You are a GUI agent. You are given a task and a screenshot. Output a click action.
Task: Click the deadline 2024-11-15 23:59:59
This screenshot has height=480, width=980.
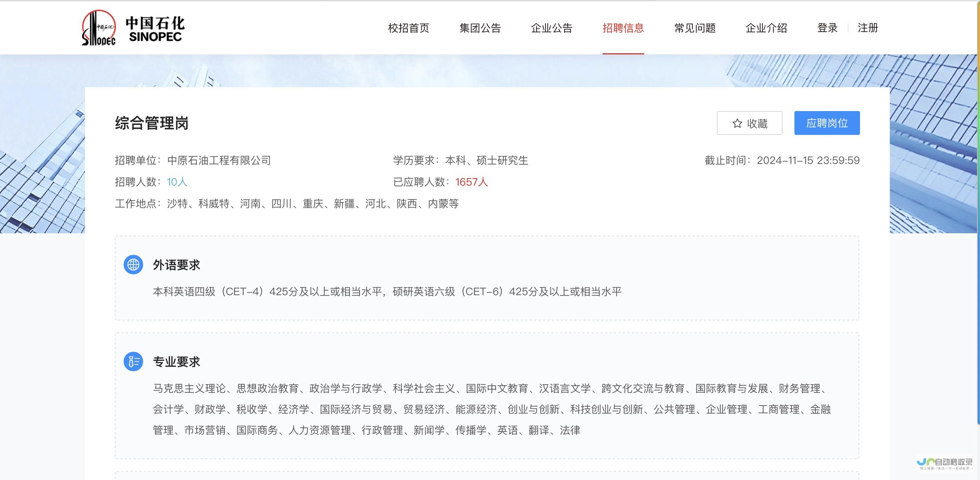[x=808, y=161]
